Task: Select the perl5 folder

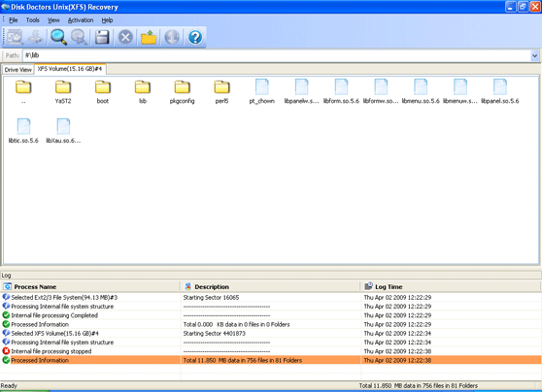Action: click(x=221, y=91)
